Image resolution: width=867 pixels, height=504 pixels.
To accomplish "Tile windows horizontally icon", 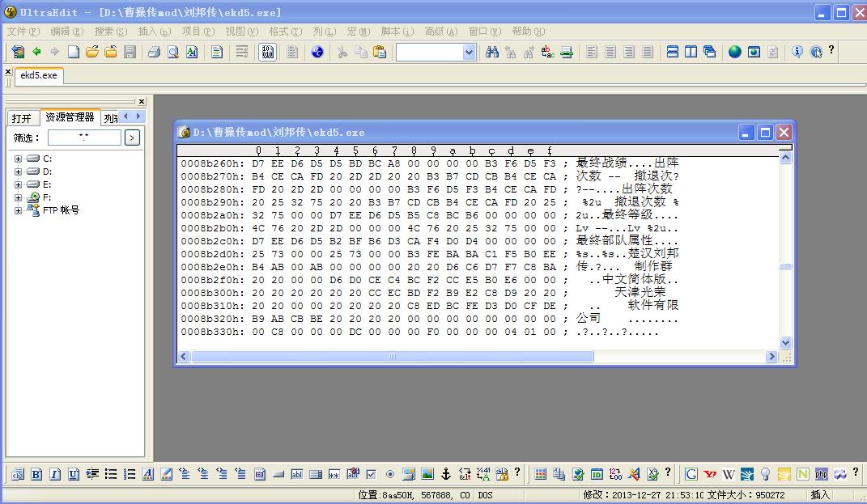I will pos(673,52).
